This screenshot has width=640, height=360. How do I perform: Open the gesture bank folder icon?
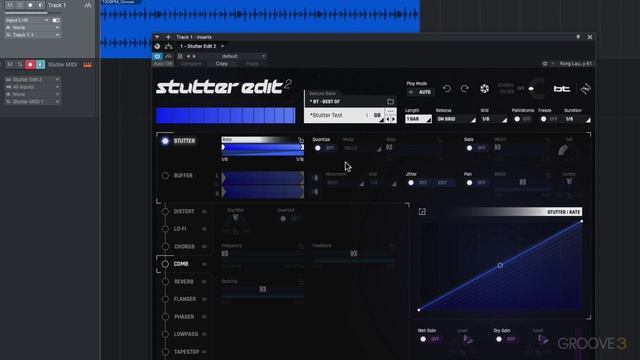point(390,101)
